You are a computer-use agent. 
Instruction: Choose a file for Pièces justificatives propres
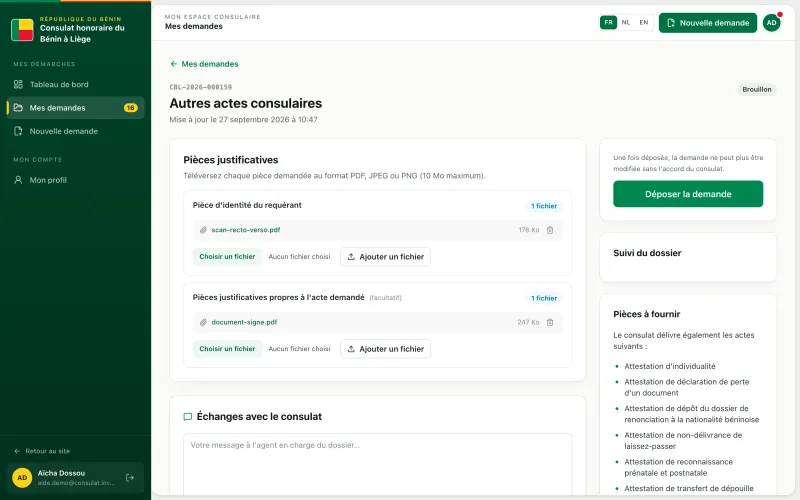(227, 349)
